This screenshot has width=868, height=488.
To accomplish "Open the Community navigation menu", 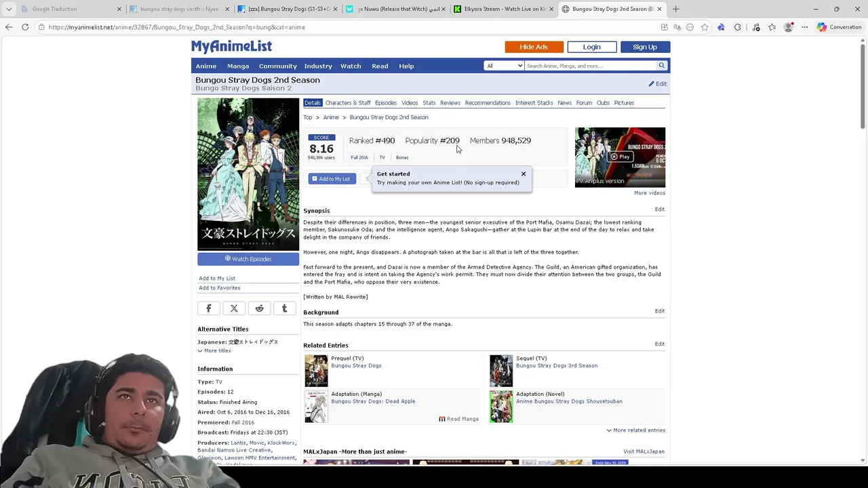I will point(277,66).
